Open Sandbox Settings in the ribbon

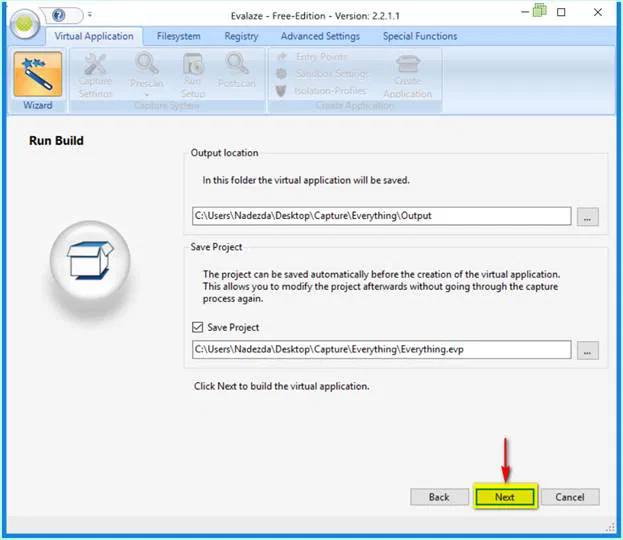[x=322, y=74]
